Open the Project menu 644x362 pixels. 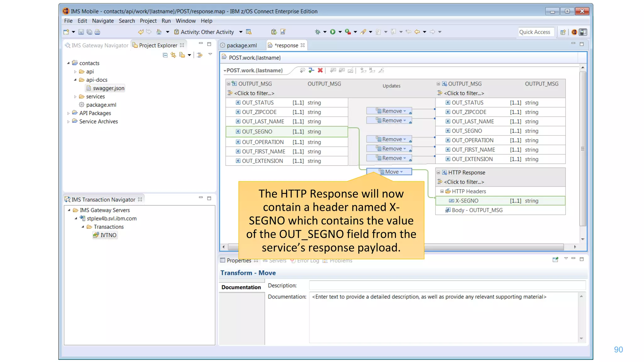click(148, 21)
